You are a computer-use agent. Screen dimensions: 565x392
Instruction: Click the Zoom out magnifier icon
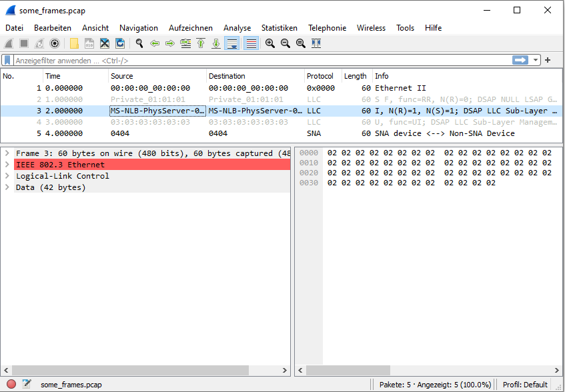[x=286, y=43]
